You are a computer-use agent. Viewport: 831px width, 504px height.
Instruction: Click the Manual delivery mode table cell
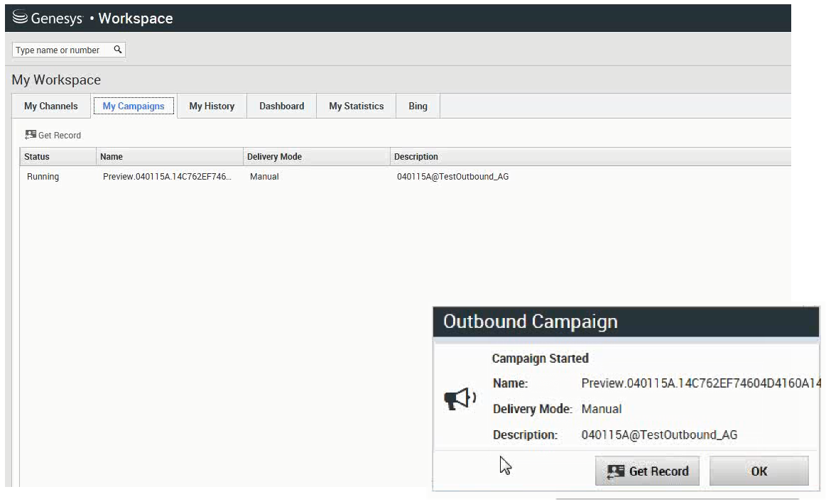(264, 176)
